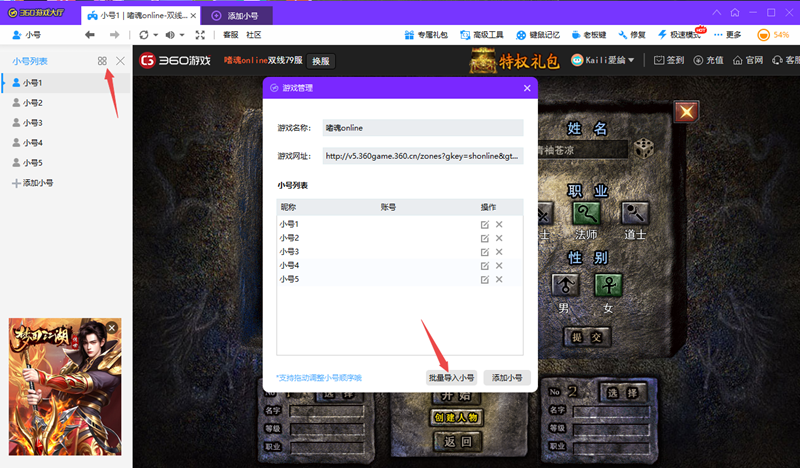The width and height of the screenshot is (800, 468).
Task: Click 充值 recharge in the game header
Action: coord(708,60)
